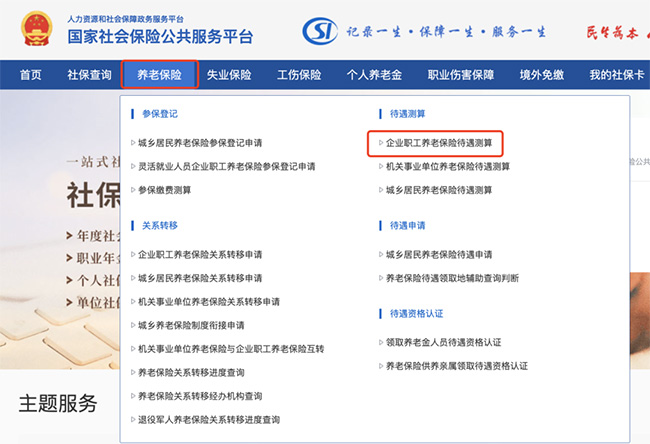Viewport: 650px width, 444px height.
Task: Open the 首页 home tab
Action: [31, 75]
